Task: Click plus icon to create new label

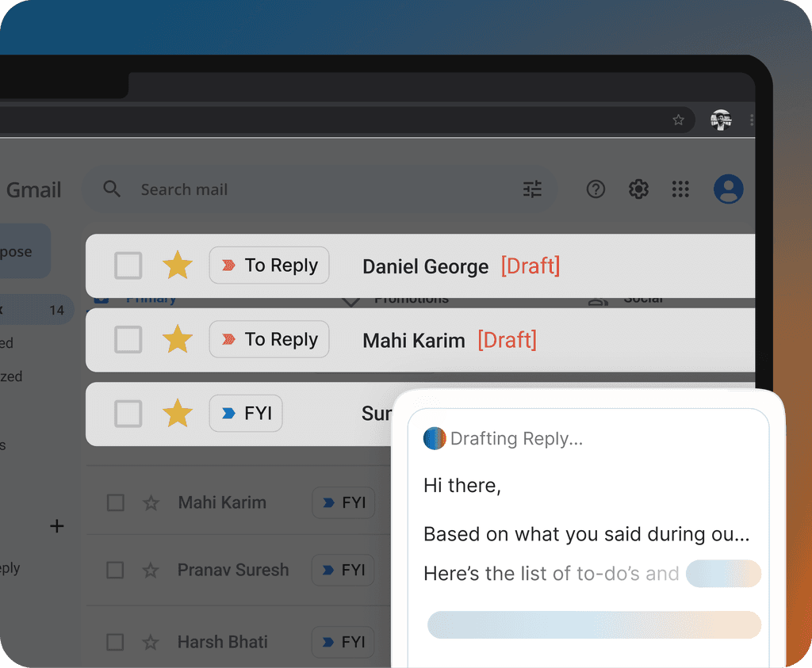Action: [57, 526]
